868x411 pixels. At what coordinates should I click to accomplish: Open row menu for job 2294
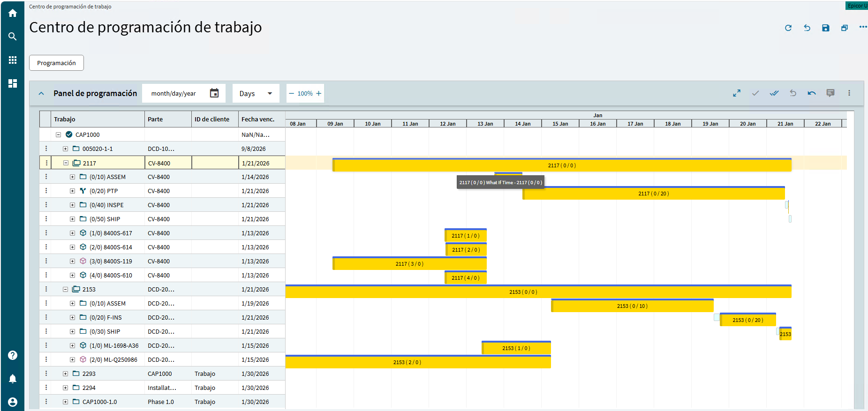point(46,388)
